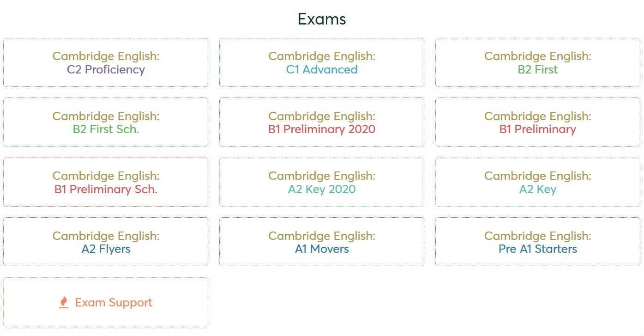Image resolution: width=644 pixels, height=336 pixels.
Task: Click the 'Cambridge English:' label above C2 Proficiency
Action: (x=106, y=56)
